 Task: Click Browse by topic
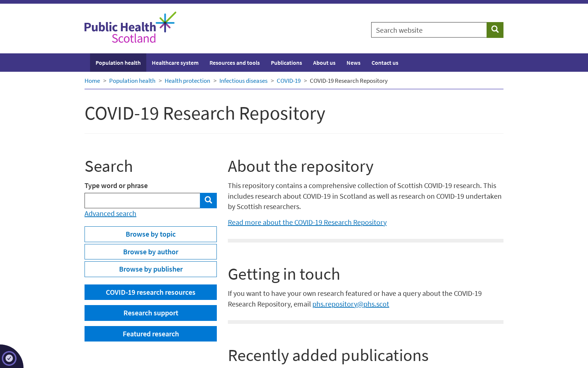click(x=151, y=234)
